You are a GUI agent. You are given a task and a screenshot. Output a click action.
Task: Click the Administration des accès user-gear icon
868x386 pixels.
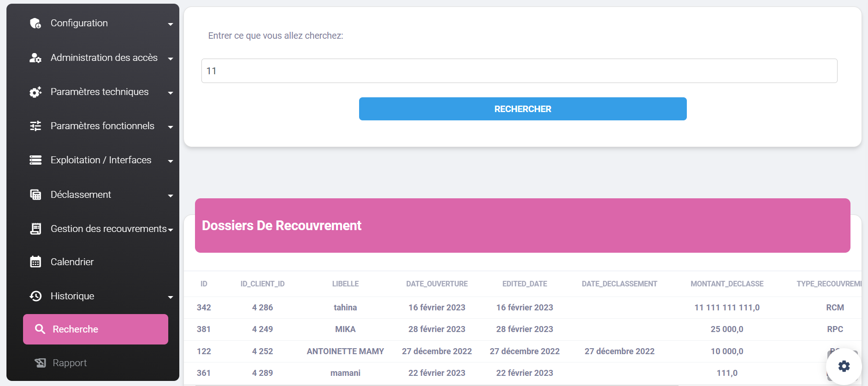pos(35,58)
